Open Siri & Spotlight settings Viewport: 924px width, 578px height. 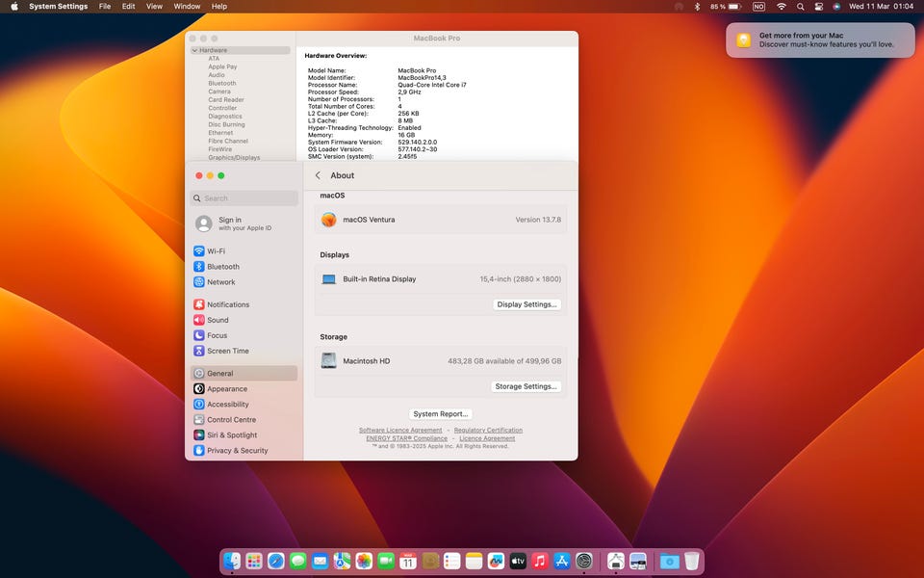tap(231, 435)
